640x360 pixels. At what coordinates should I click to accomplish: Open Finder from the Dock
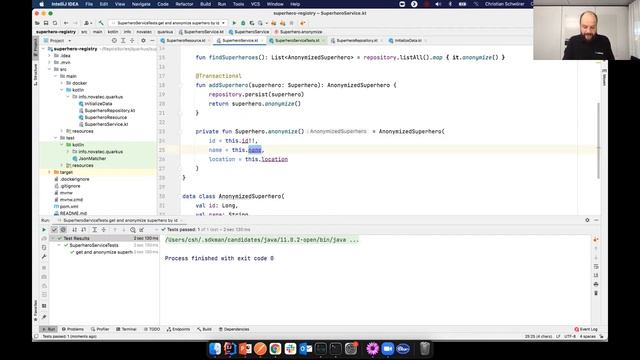(215, 349)
